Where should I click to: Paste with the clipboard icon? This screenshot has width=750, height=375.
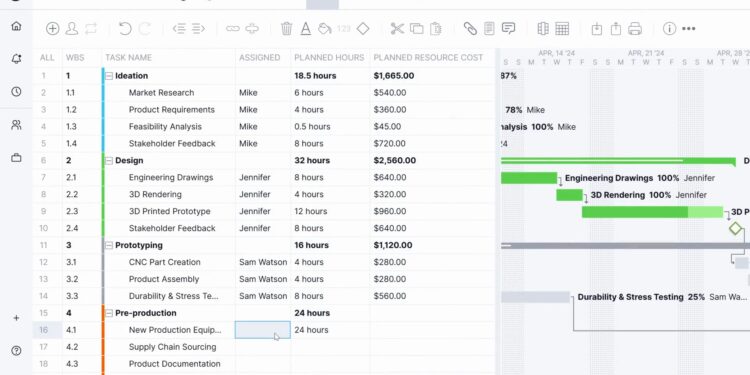point(436,29)
